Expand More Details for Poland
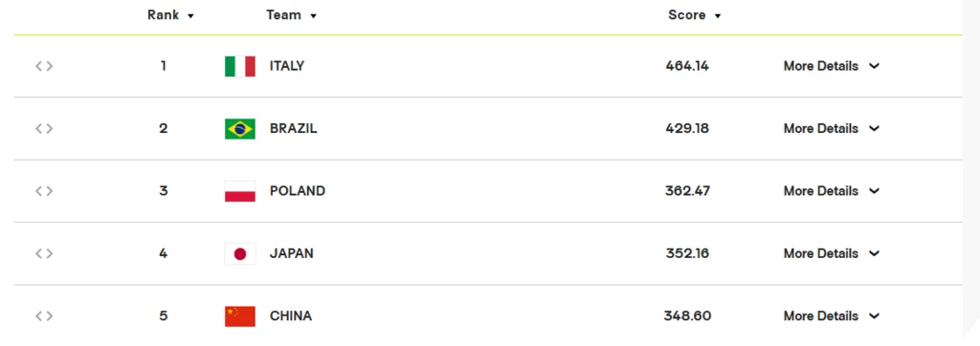980x346 pixels. [832, 191]
